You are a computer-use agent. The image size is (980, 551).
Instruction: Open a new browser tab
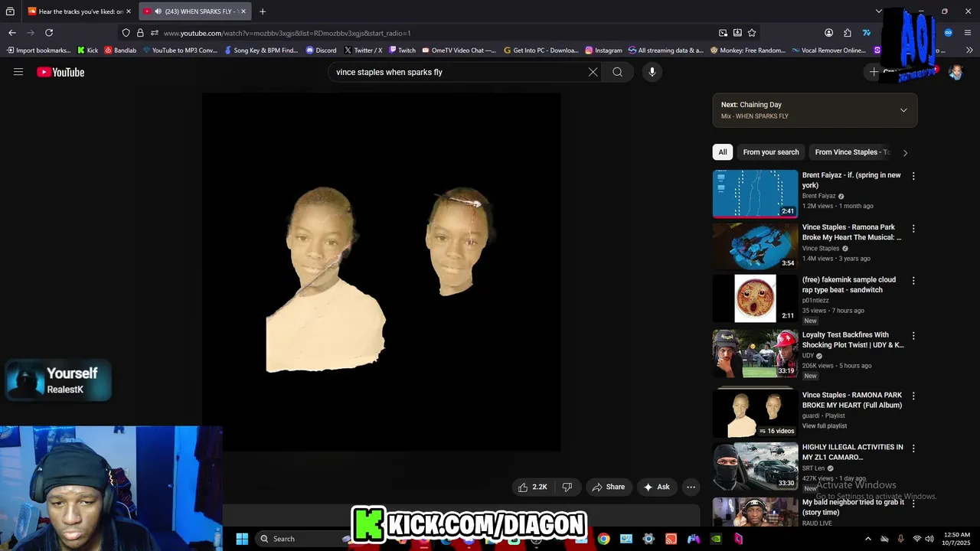coord(263,11)
